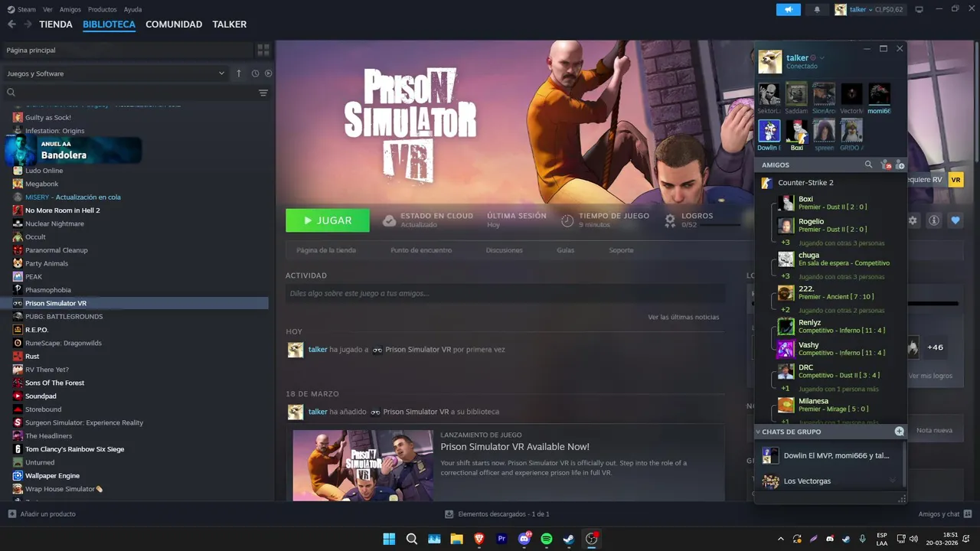Open Dowlin El MVP group chat
This screenshot has height=551, width=980.
point(831,455)
